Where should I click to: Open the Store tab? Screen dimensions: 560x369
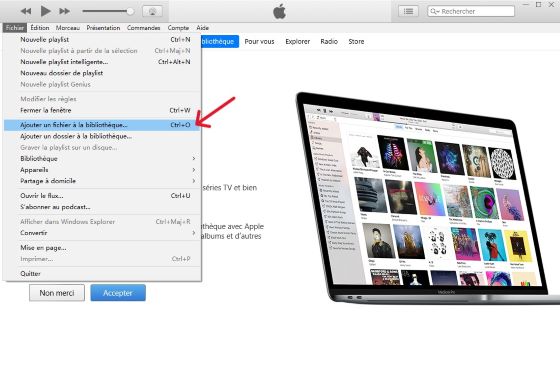(356, 41)
